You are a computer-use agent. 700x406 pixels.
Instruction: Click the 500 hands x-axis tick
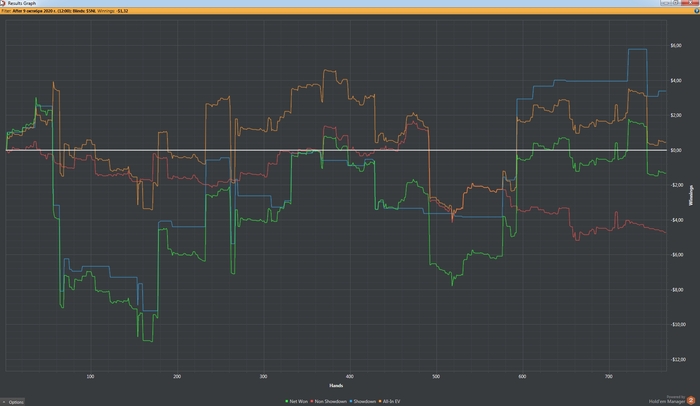coord(436,377)
